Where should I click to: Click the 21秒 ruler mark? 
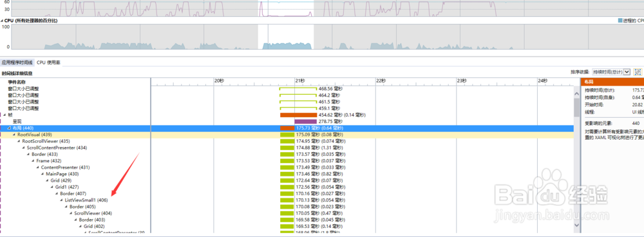[x=300, y=81]
